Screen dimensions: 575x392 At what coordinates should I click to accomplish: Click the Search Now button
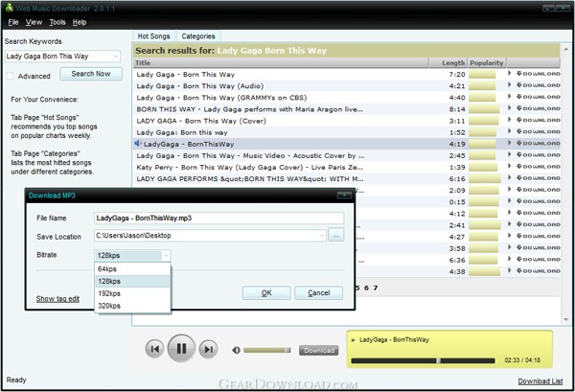point(91,74)
